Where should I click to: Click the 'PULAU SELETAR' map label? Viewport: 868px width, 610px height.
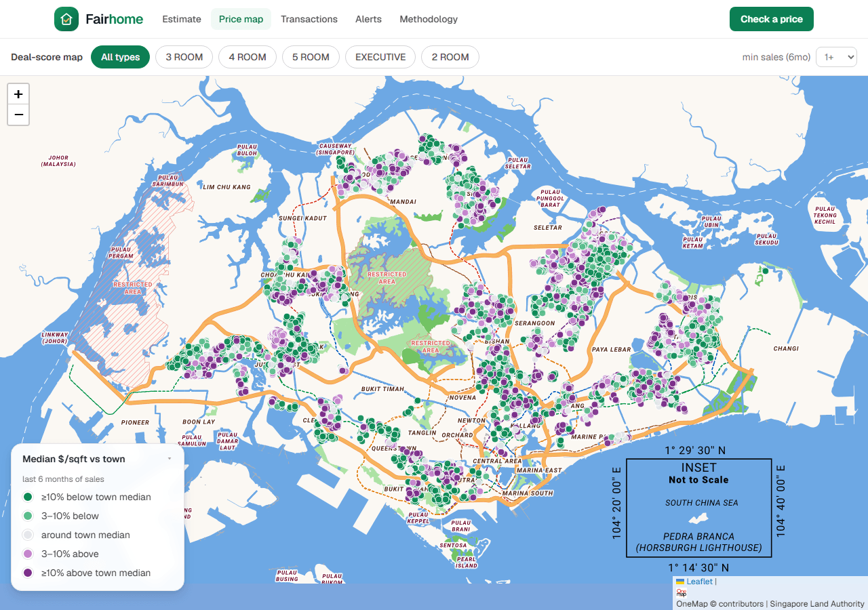click(x=518, y=163)
